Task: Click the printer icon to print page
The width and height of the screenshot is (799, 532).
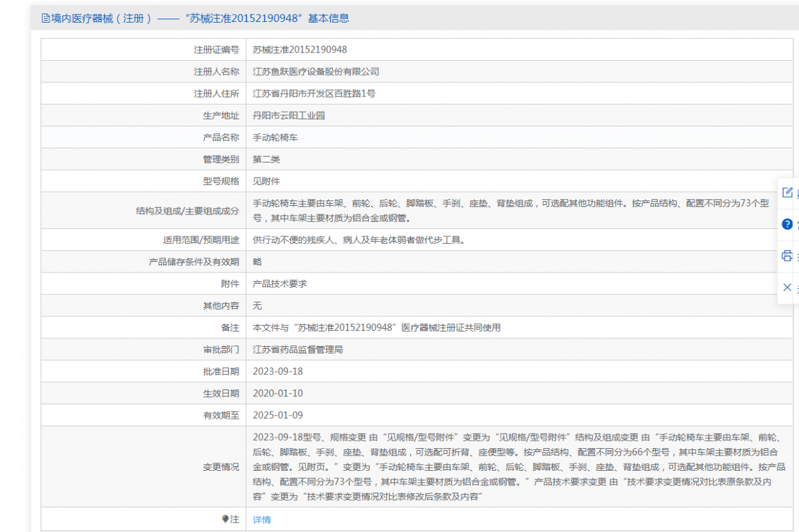Action: 787,256
